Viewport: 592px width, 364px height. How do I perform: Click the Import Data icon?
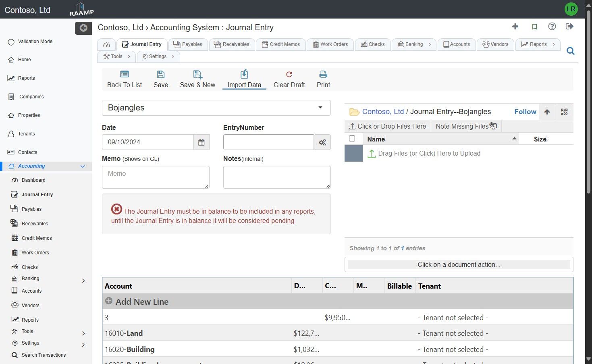(244, 75)
